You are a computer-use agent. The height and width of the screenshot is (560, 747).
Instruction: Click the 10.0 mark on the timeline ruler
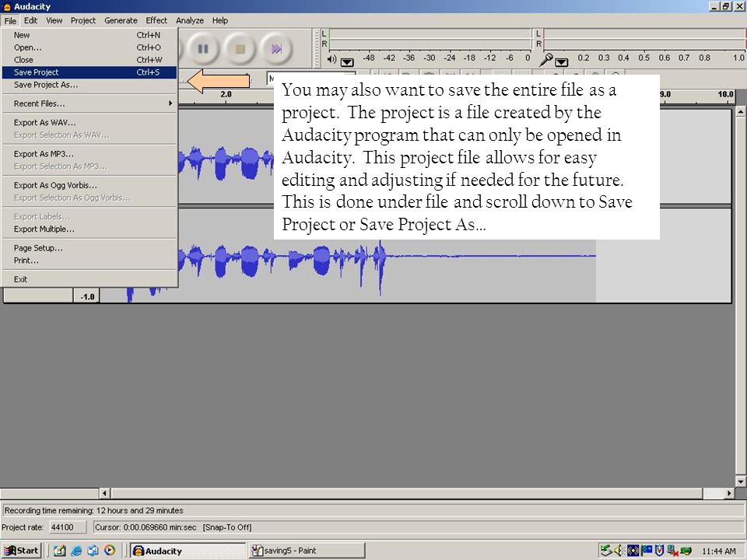coord(725,94)
